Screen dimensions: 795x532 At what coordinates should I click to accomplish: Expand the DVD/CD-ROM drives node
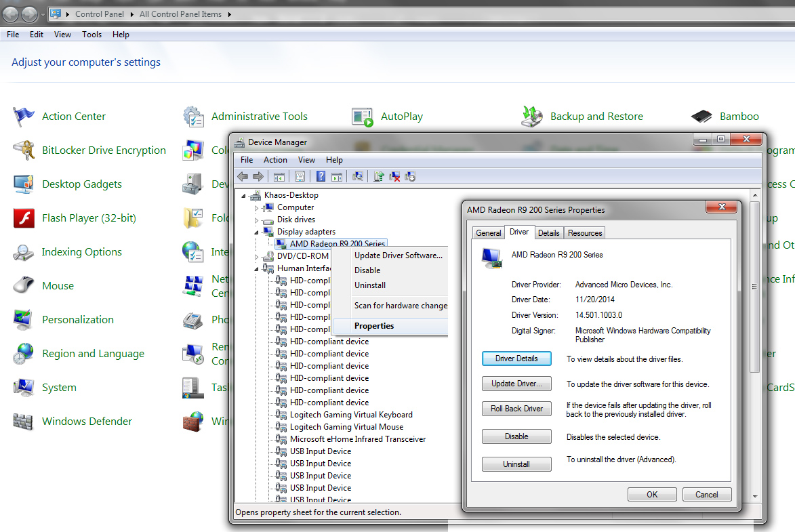click(256, 257)
